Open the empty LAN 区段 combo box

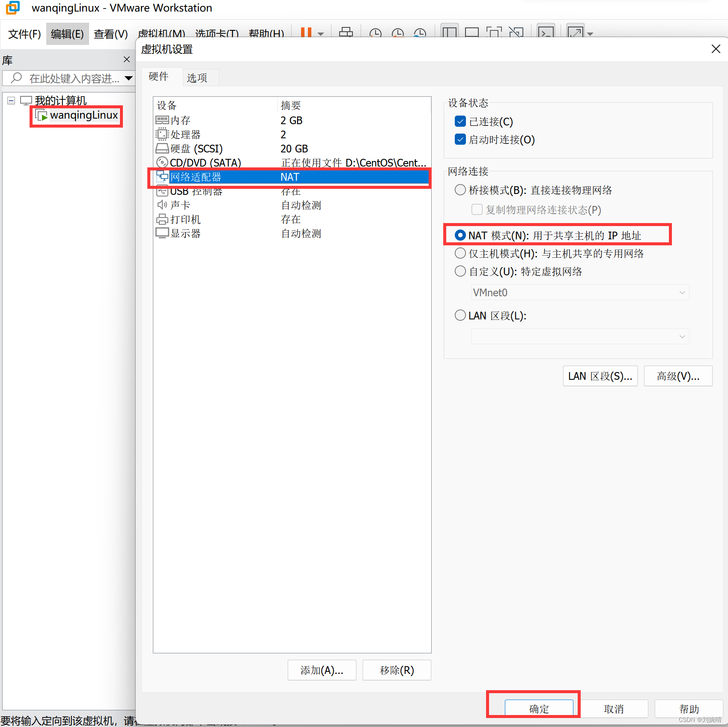click(x=580, y=337)
